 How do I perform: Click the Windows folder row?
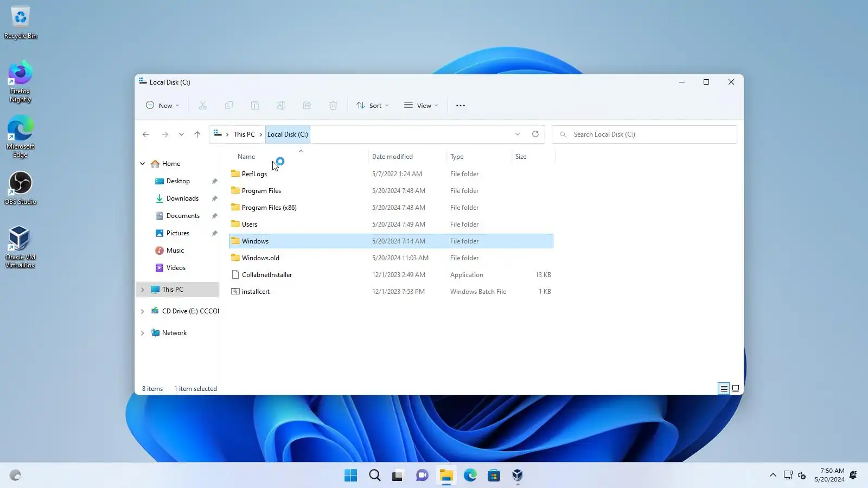click(391, 241)
